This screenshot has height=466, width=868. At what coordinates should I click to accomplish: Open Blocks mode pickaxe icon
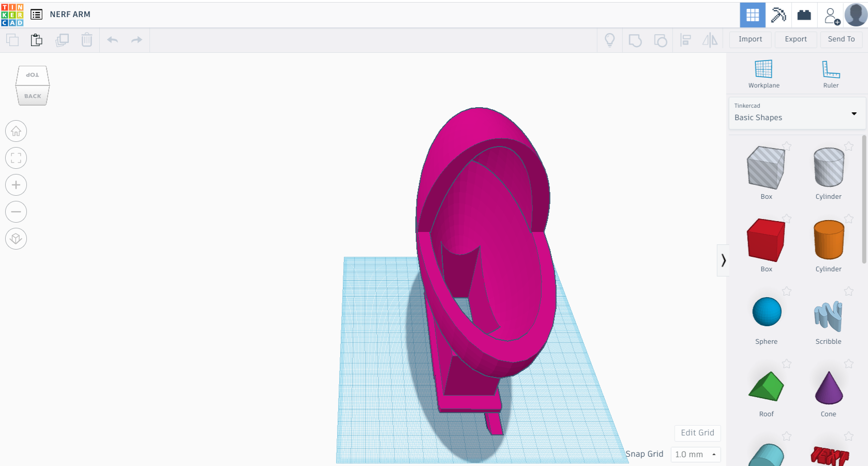[x=779, y=14]
